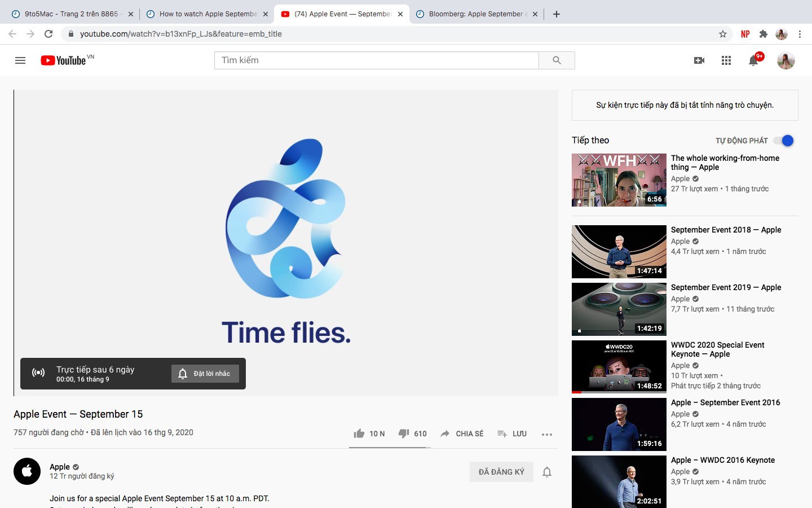Screen dimensions: 812x508
Task: Toggle the autoplay switch off
Action: click(784, 141)
